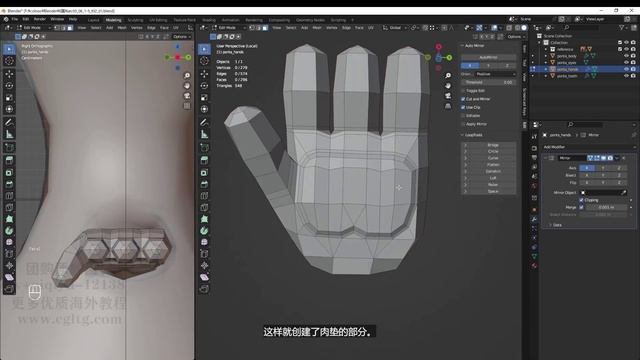Select the Shear tool in right viewport toolbar
The image size is (640, 360).
[x=204, y=277]
